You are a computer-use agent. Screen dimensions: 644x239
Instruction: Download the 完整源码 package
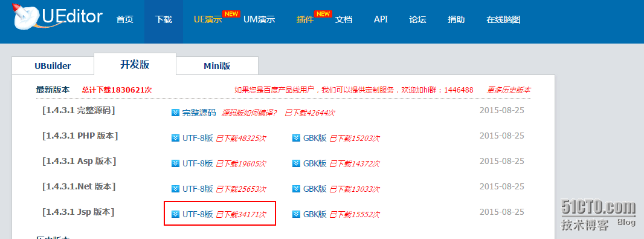pyautogui.click(x=199, y=113)
